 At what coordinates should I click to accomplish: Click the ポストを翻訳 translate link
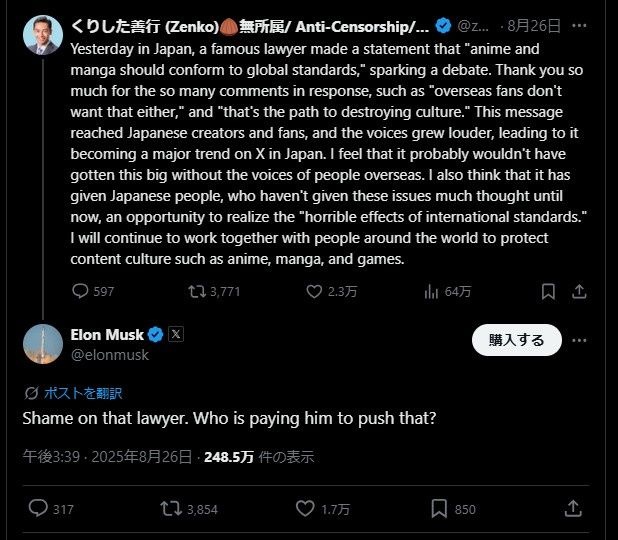pos(77,393)
